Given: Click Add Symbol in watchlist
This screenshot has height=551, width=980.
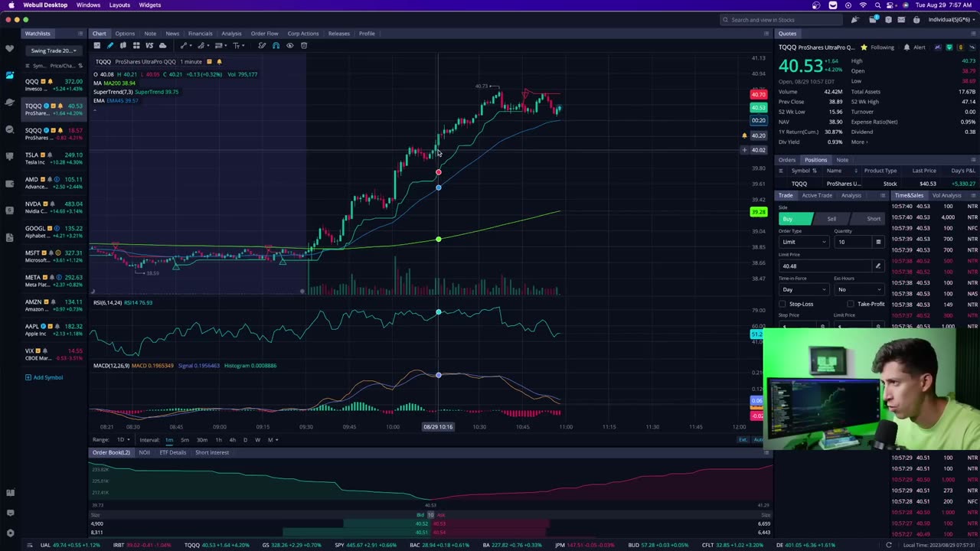Looking at the screenshot, I should [x=44, y=377].
